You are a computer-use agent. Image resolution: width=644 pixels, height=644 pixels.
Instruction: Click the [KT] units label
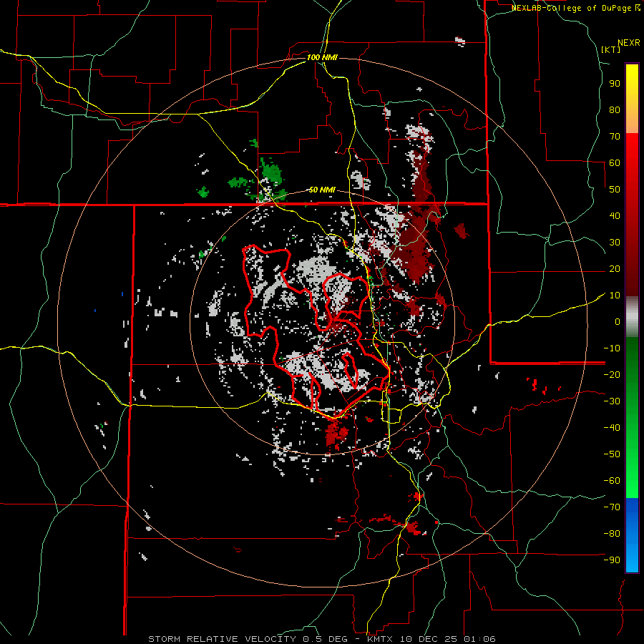point(610,49)
